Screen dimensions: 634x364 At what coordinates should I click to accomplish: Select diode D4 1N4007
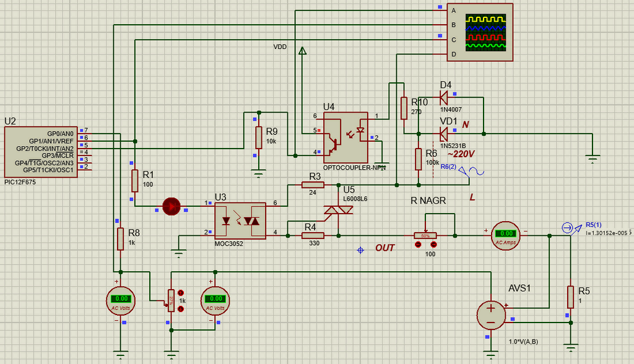443,97
